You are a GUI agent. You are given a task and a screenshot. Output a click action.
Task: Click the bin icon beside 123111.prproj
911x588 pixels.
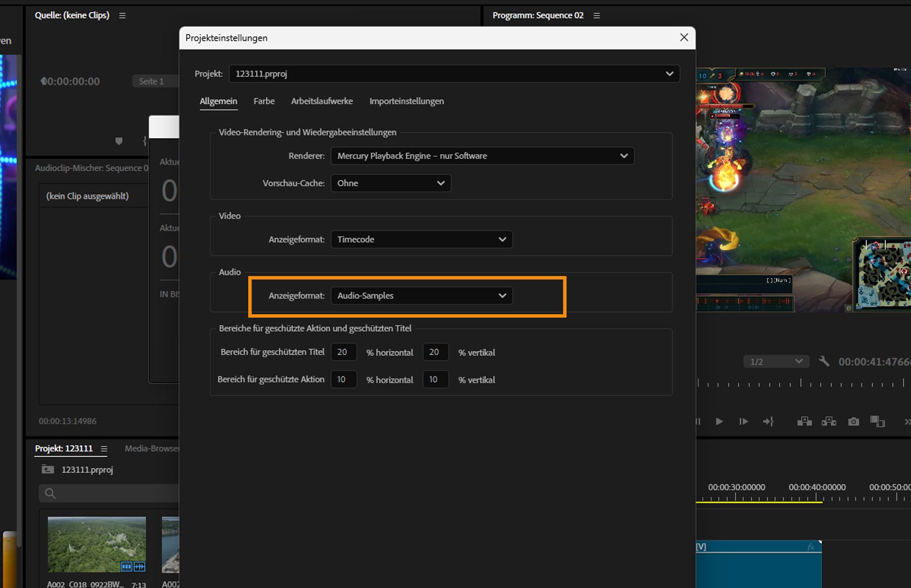pos(48,470)
